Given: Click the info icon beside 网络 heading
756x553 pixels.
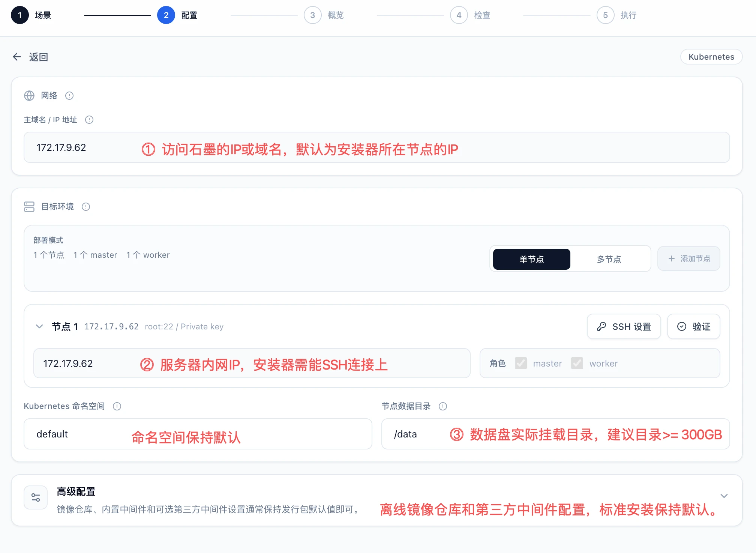Looking at the screenshot, I should pos(69,96).
